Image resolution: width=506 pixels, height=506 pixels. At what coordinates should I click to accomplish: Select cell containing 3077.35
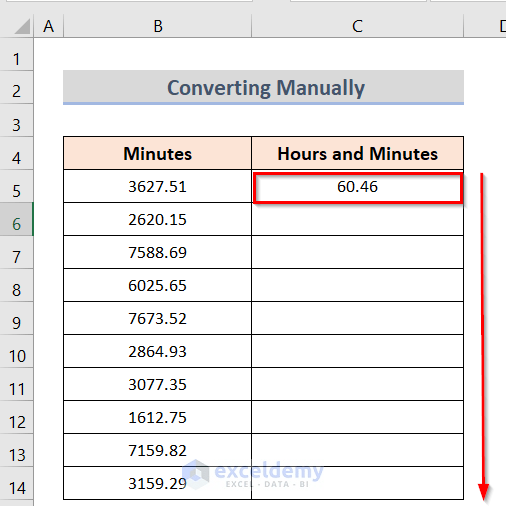[x=158, y=384]
